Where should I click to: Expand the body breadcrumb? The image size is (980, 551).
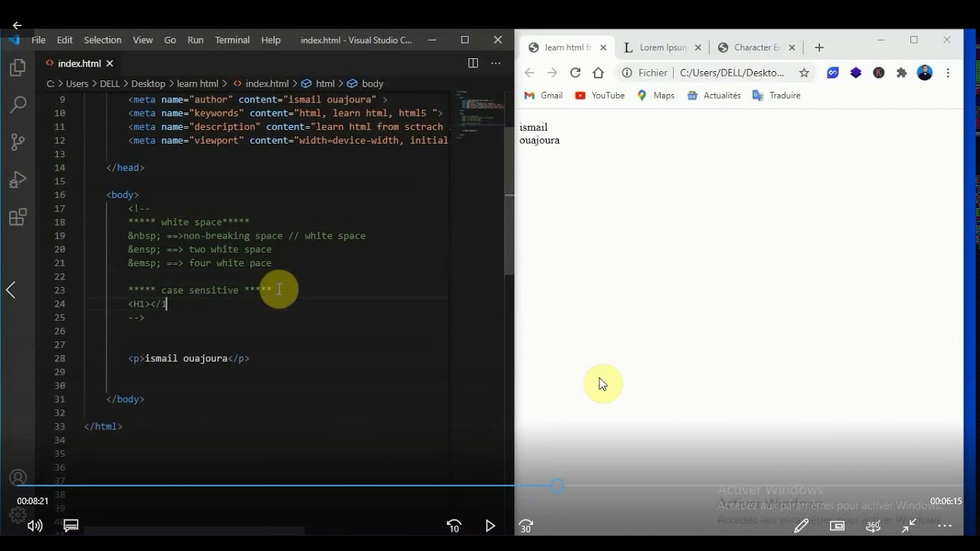point(365,83)
